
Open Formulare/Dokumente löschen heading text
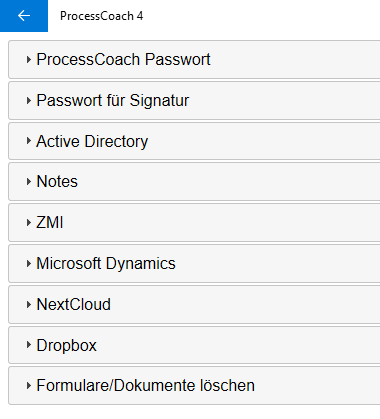click(145, 386)
